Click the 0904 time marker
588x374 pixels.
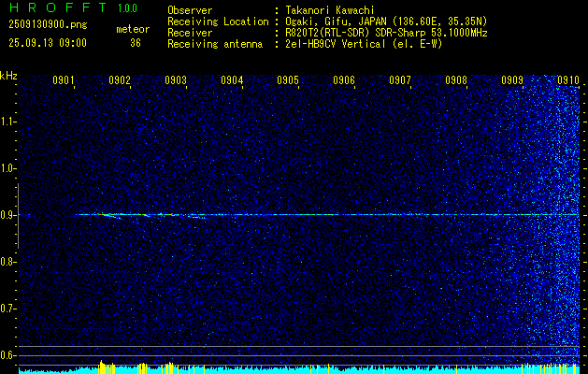(232, 79)
